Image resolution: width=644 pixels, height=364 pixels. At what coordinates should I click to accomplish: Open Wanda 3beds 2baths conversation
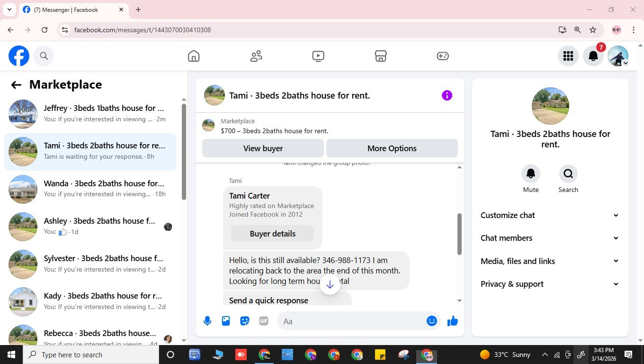coord(90,189)
